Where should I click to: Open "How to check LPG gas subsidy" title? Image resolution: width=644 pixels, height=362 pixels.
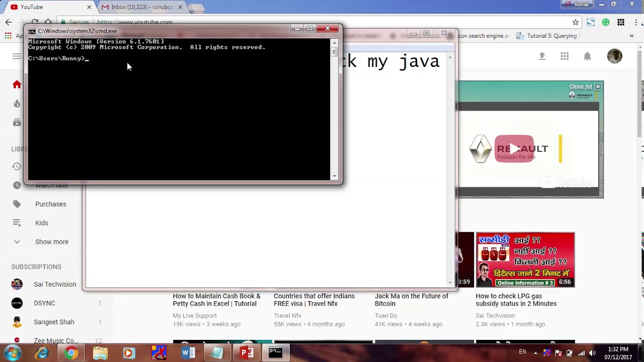[516, 300]
